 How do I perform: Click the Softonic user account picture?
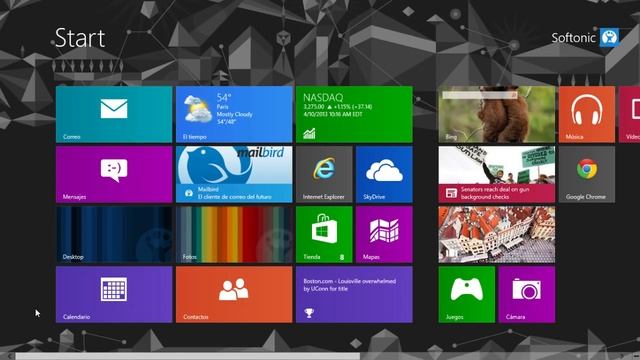click(609, 38)
